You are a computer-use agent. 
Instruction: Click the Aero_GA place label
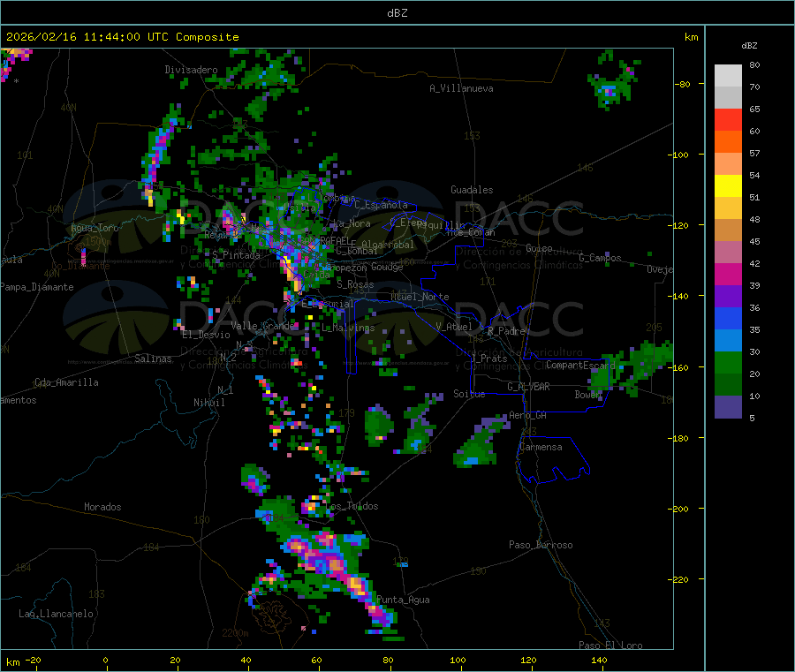(528, 415)
